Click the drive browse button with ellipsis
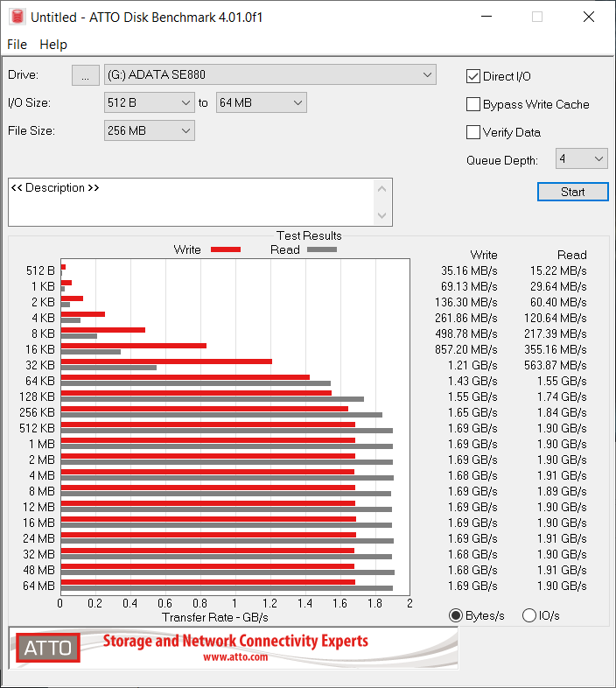Viewport: 616px width, 688px height. click(x=86, y=75)
